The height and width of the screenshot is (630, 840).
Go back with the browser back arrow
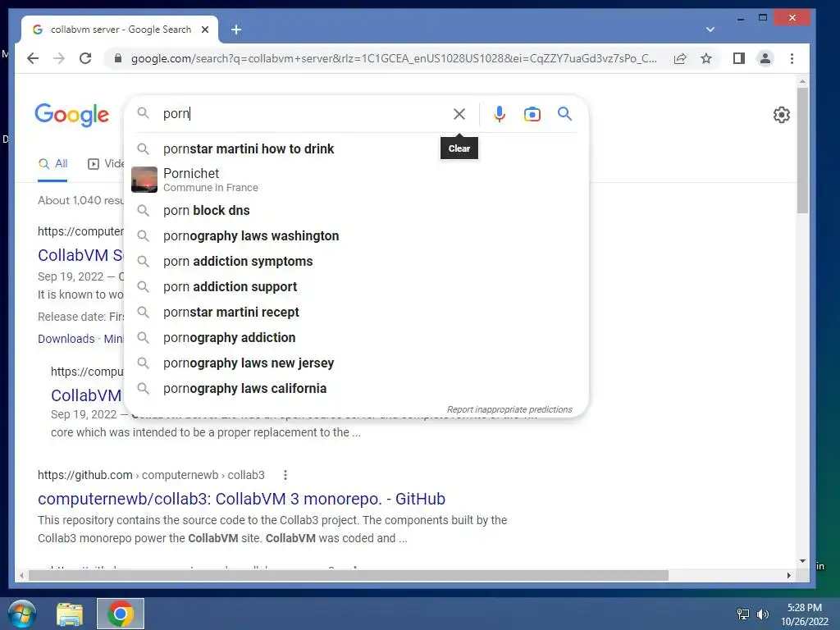pyautogui.click(x=33, y=58)
